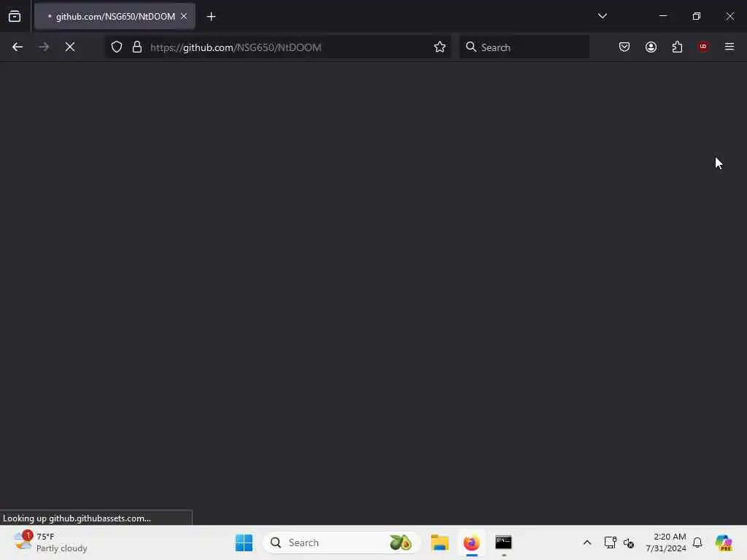The width and height of the screenshot is (747, 560).
Task: Open the notifications bell
Action: click(697, 542)
